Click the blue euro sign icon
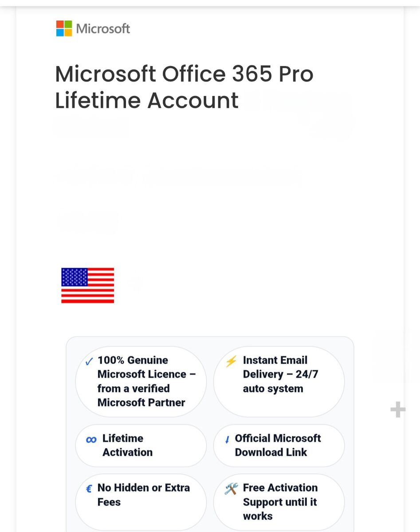The width and height of the screenshot is (420, 532). click(89, 489)
